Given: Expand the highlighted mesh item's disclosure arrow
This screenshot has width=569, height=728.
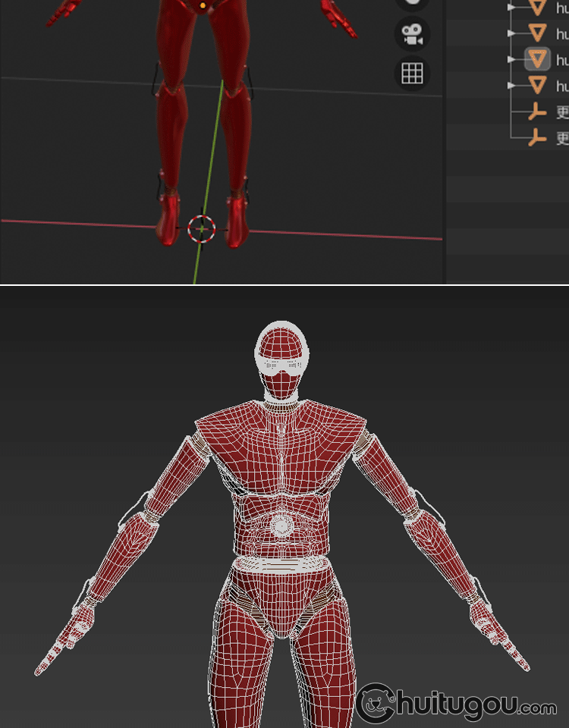Looking at the screenshot, I should [x=511, y=59].
